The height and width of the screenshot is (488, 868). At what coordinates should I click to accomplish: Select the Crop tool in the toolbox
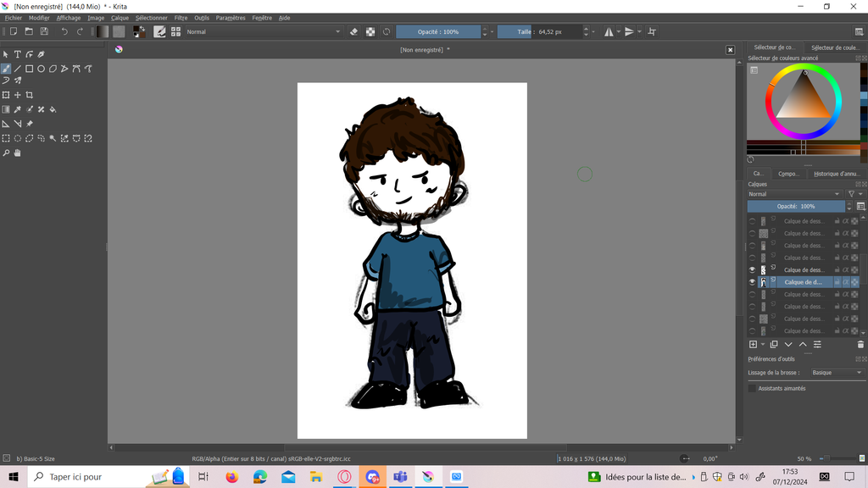point(29,95)
